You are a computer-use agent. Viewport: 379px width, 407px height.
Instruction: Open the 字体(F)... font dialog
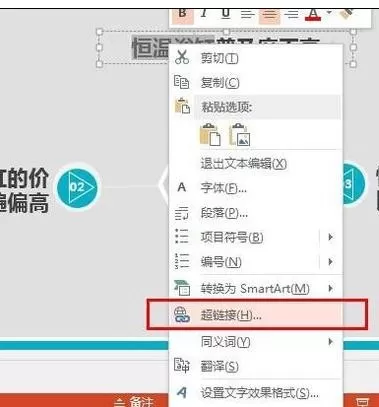click(224, 189)
